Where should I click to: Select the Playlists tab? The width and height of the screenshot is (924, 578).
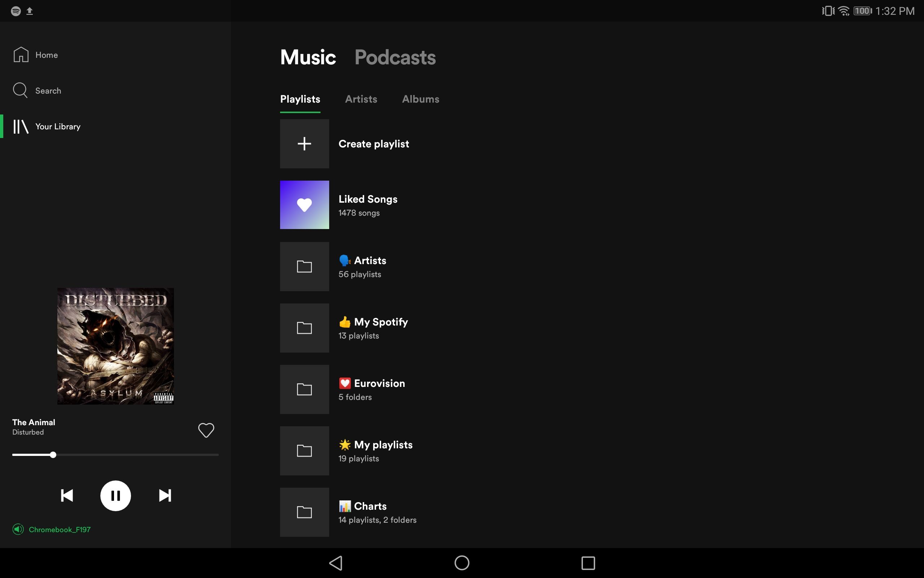tap(300, 99)
